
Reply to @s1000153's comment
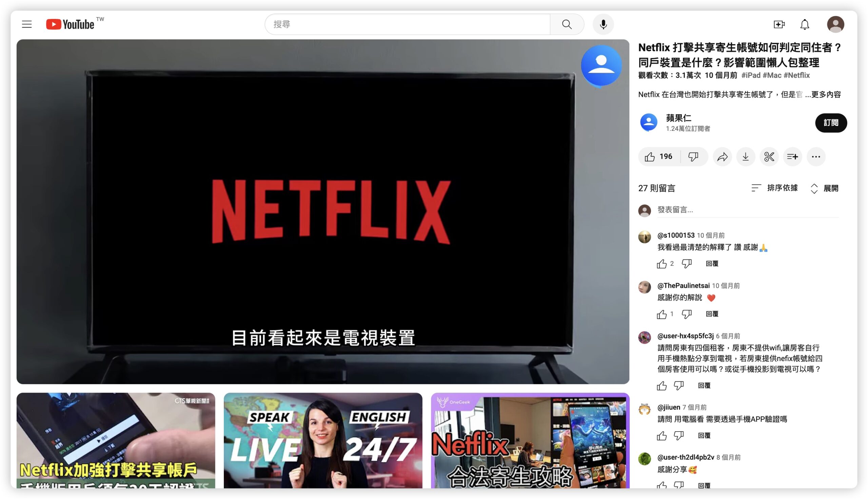[x=712, y=263]
